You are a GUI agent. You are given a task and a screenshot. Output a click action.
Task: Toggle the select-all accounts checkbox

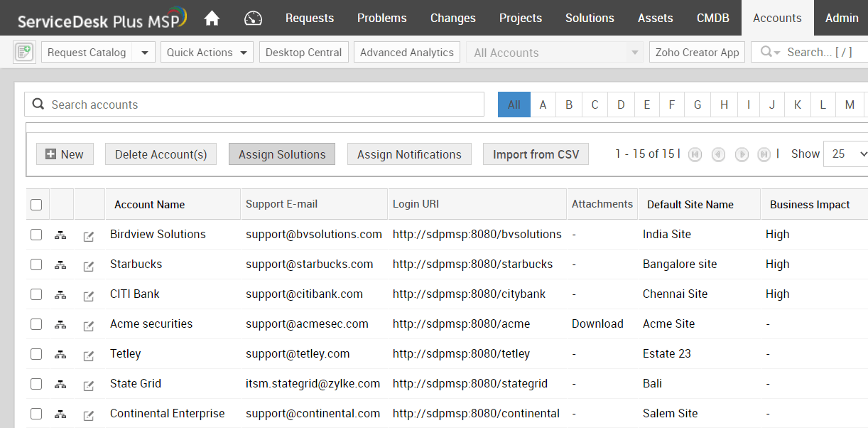point(36,205)
